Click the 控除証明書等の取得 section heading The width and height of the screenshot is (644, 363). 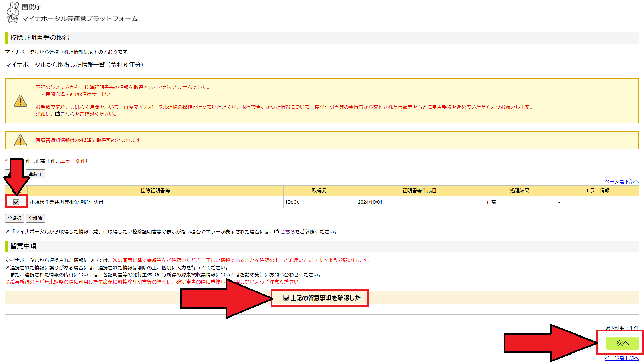tap(40, 38)
